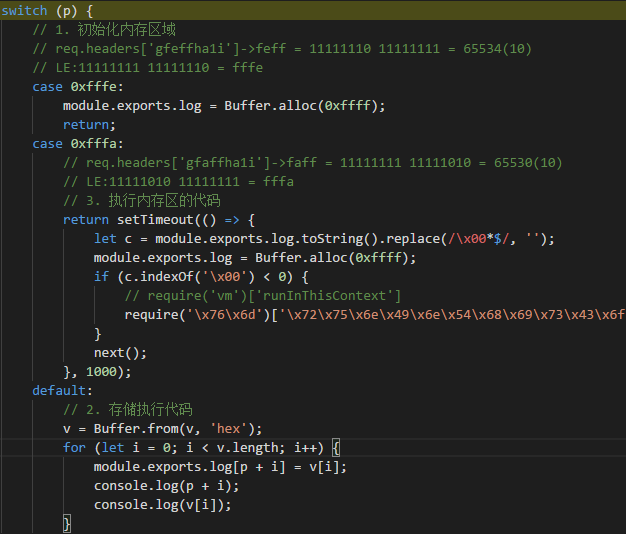Click 'module.exports.log[p + i] = v[i];'
626x534 pixels.
click(x=220, y=467)
